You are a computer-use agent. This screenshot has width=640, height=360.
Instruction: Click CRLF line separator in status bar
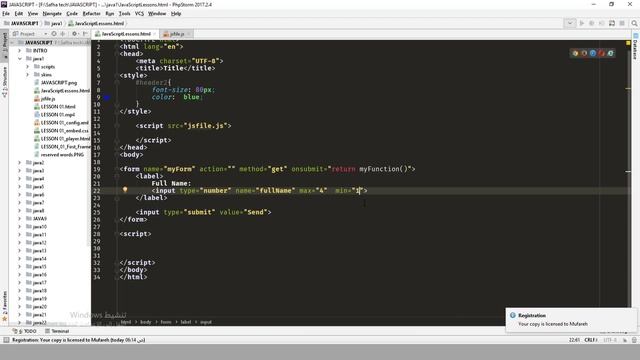(591, 340)
